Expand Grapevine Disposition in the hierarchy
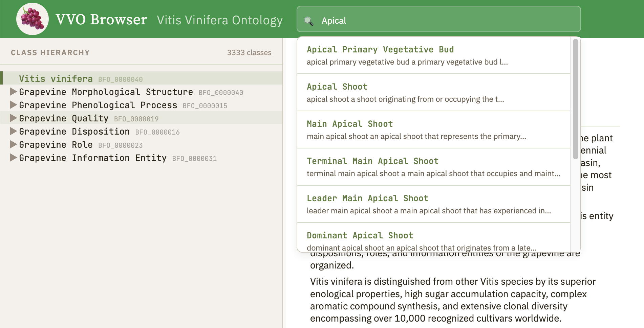644x328 pixels. (x=13, y=132)
